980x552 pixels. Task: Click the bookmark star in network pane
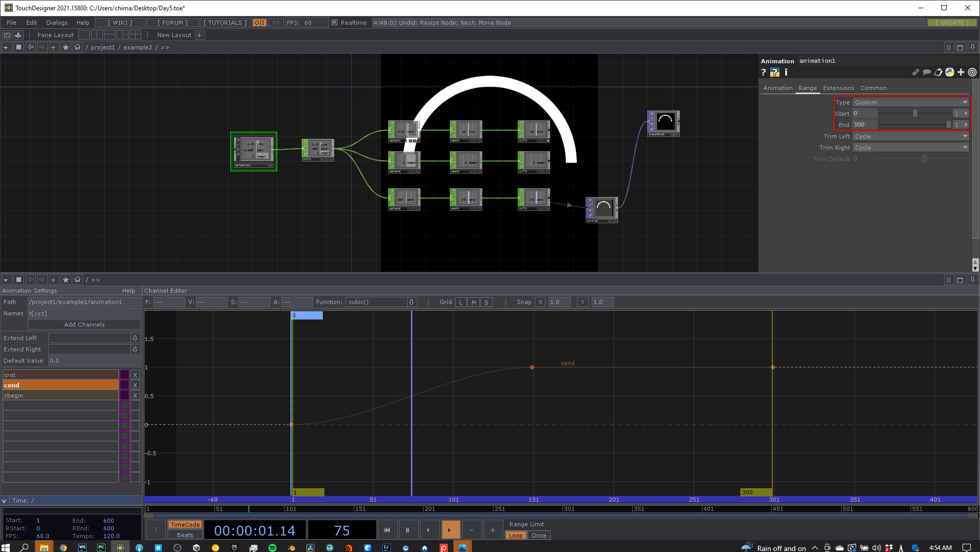coord(66,47)
